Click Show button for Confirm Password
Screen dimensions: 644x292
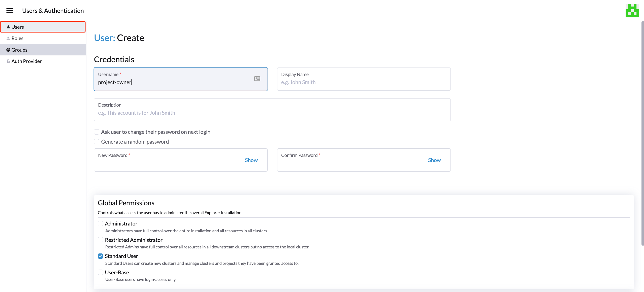[434, 160]
